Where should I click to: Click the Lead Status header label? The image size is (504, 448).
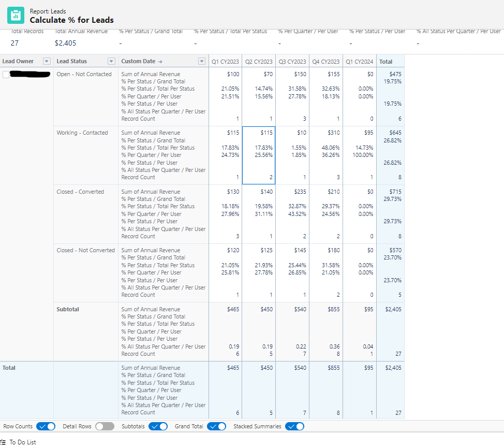pyautogui.click(x=72, y=61)
